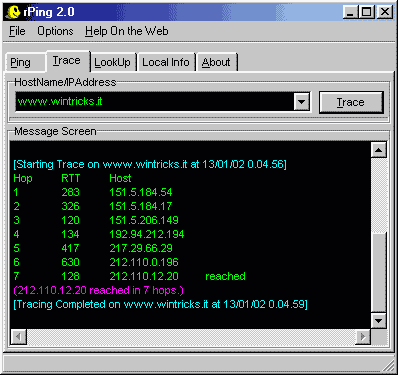The image size is (398, 375).
Task: Click host 151.5.184.17 in hop 2
Action: pyautogui.click(x=141, y=206)
